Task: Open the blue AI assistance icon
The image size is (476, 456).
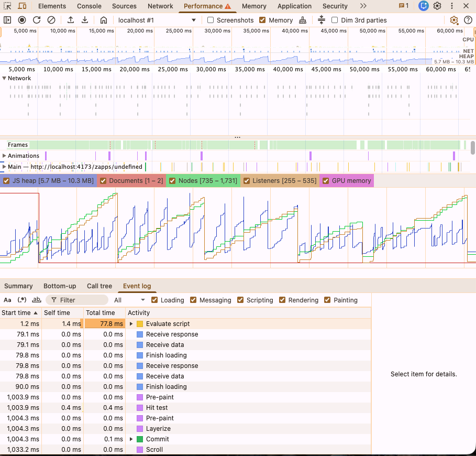Action: point(423,6)
